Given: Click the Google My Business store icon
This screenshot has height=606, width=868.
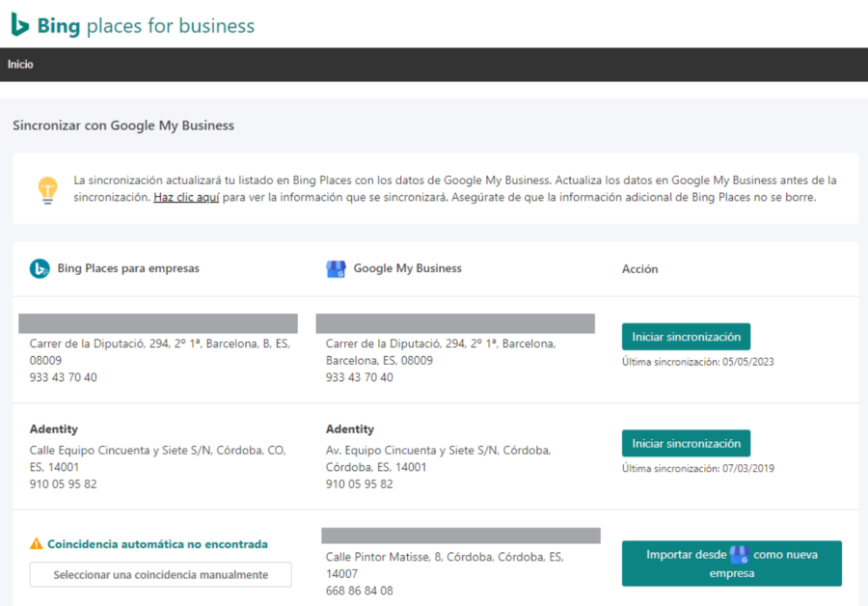Looking at the screenshot, I should click(336, 269).
